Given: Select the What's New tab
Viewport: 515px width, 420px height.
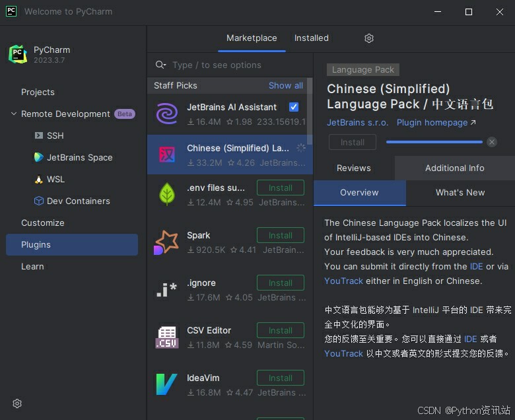Looking at the screenshot, I should (x=460, y=192).
